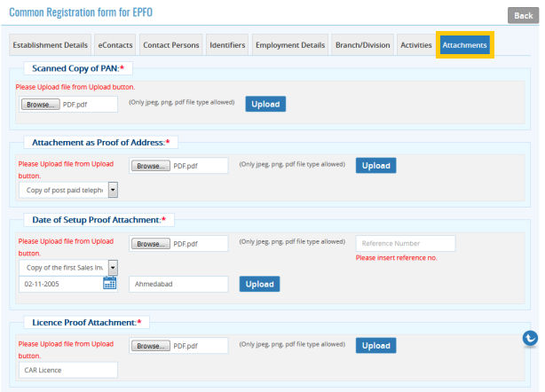The height and width of the screenshot is (392, 545).
Task: Switch to the Branch/Division tab
Action: (x=362, y=45)
